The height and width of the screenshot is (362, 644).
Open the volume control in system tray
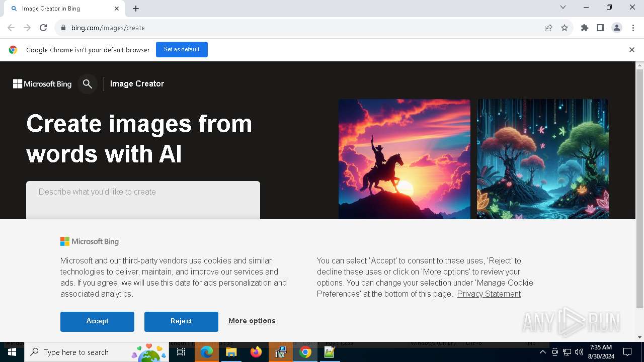[579, 352]
